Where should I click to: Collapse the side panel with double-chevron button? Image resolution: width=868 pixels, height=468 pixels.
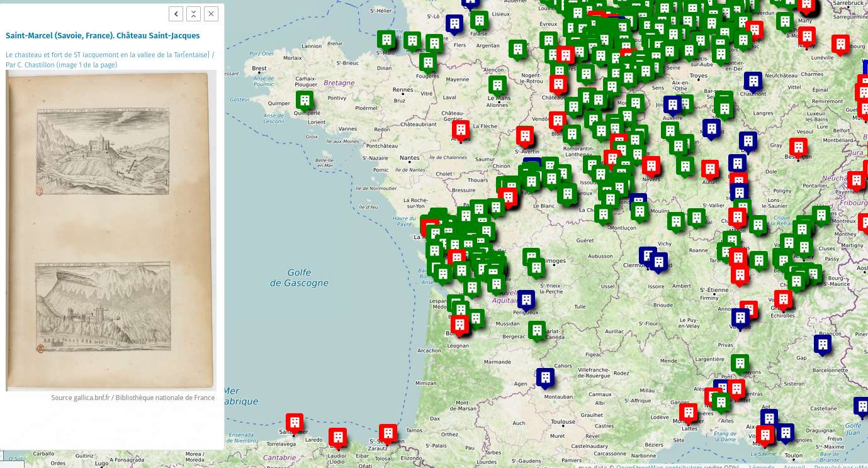194,13
